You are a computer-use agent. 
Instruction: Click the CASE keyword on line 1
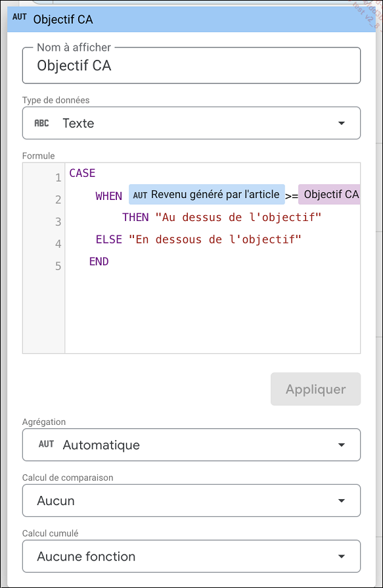click(x=82, y=173)
